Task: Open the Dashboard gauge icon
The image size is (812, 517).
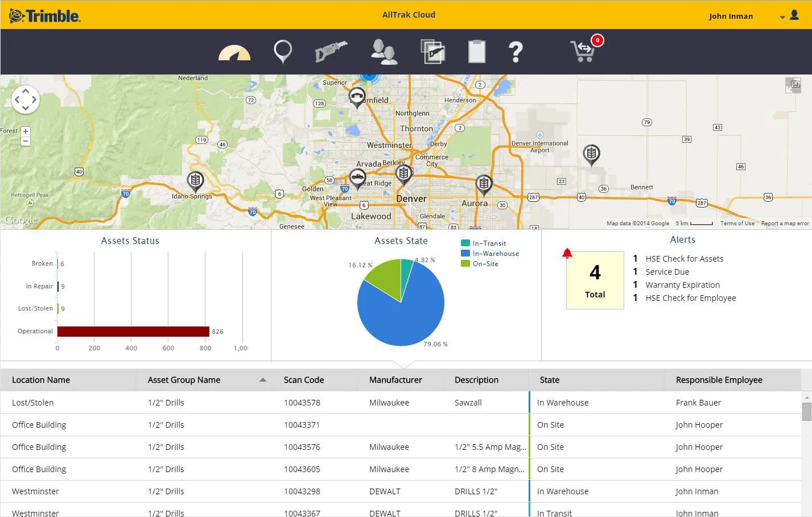Action: (x=234, y=52)
